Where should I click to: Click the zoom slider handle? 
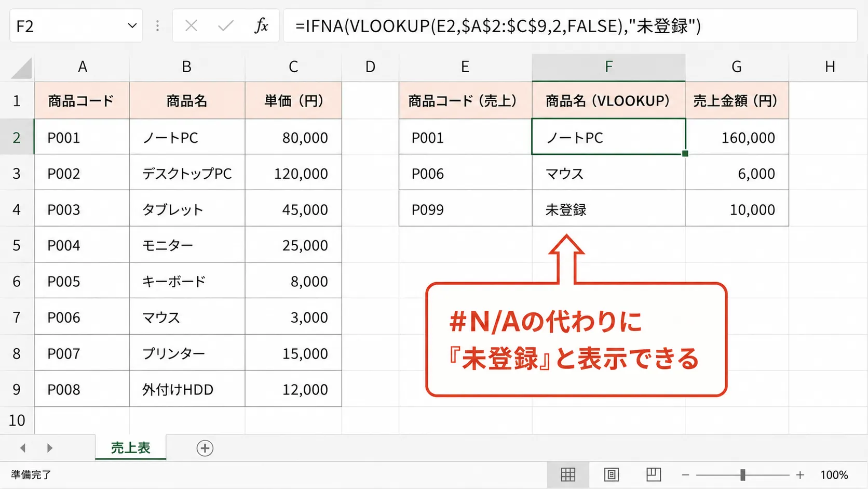click(x=743, y=474)
